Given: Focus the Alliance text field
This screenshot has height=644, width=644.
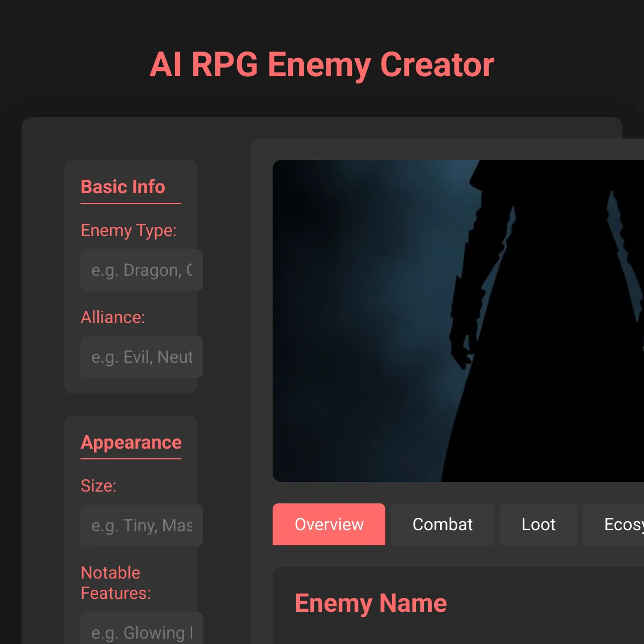Looking at the screenshot, I should (x=142, y=357).
